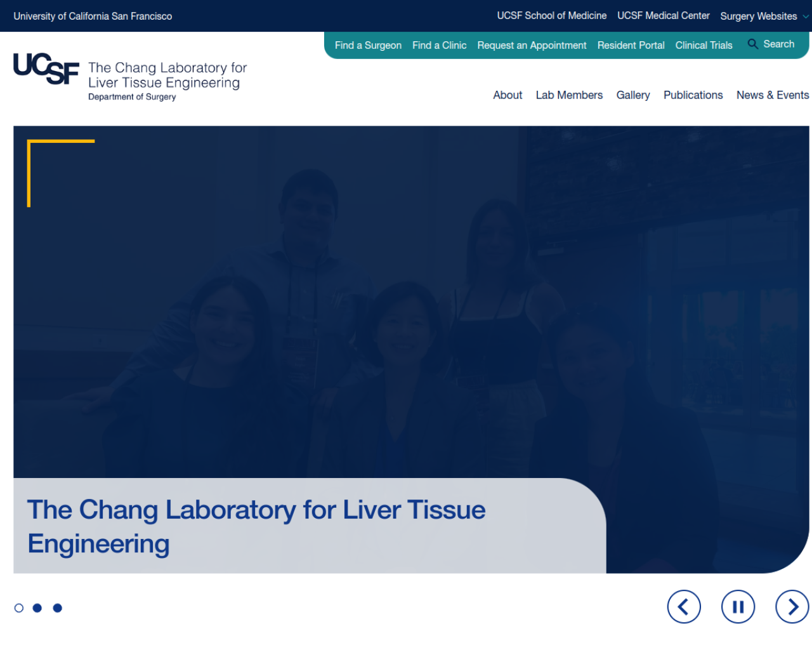The width and height of the screenshot is (812, 650).
Task: Click the Search button text
Action: 778,44
